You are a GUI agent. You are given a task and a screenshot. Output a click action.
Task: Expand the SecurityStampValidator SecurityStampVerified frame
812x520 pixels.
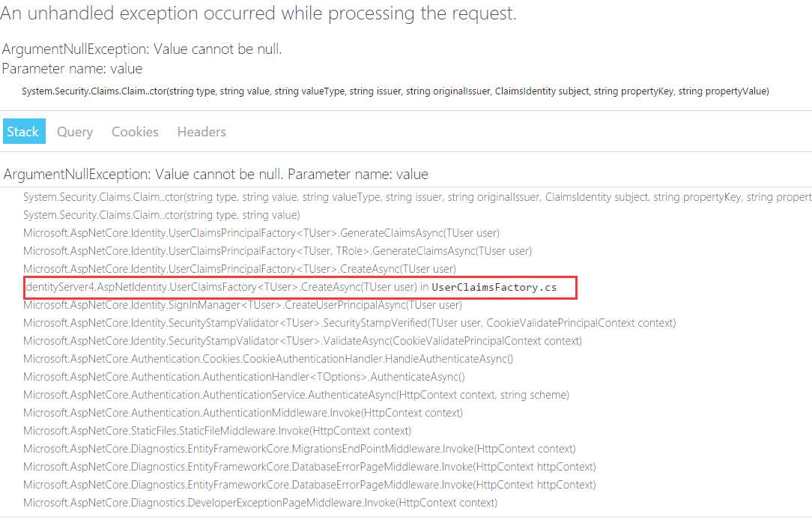tap(349, 323)
